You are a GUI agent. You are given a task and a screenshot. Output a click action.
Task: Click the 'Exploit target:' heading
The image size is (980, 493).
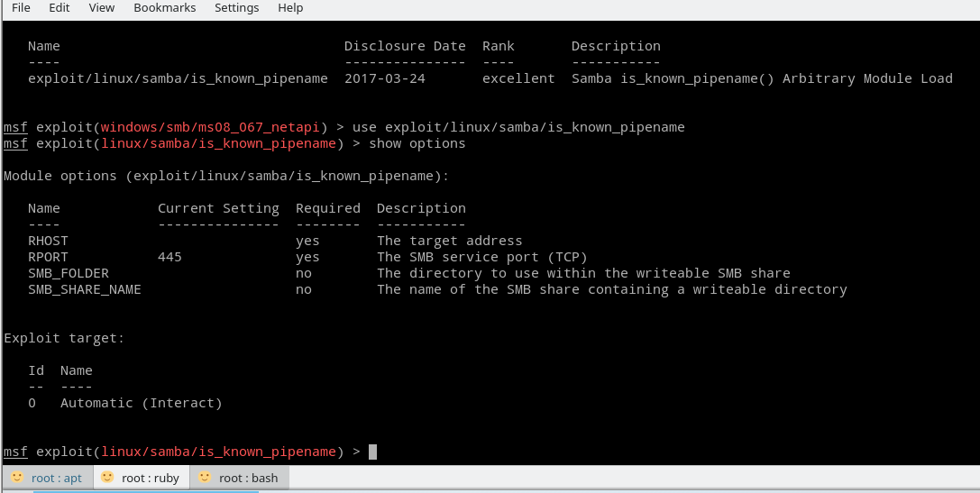[64, 338]
